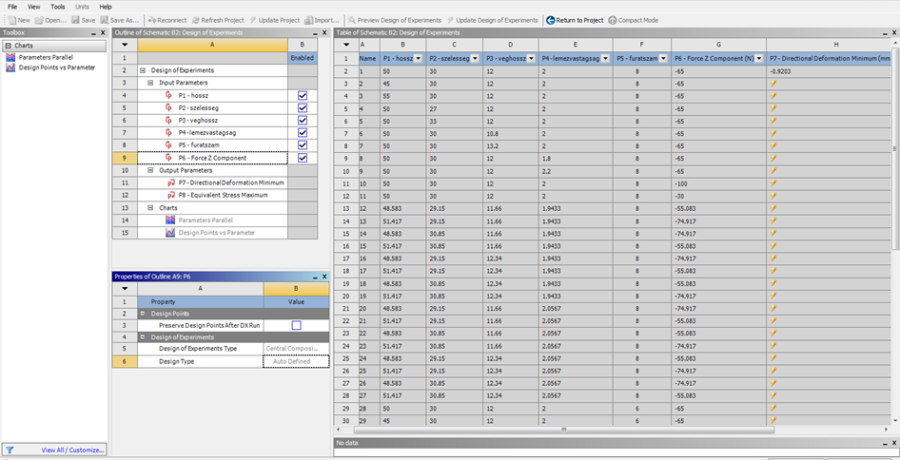This screenshot has width=900, height=460.
Task: Click the Compact Mode icon
Action: [612, 20]
